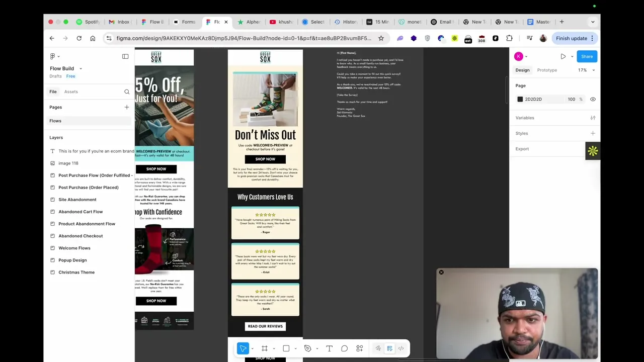
Task: Open present options dropdown beside play
Action: tap(572, 56)
